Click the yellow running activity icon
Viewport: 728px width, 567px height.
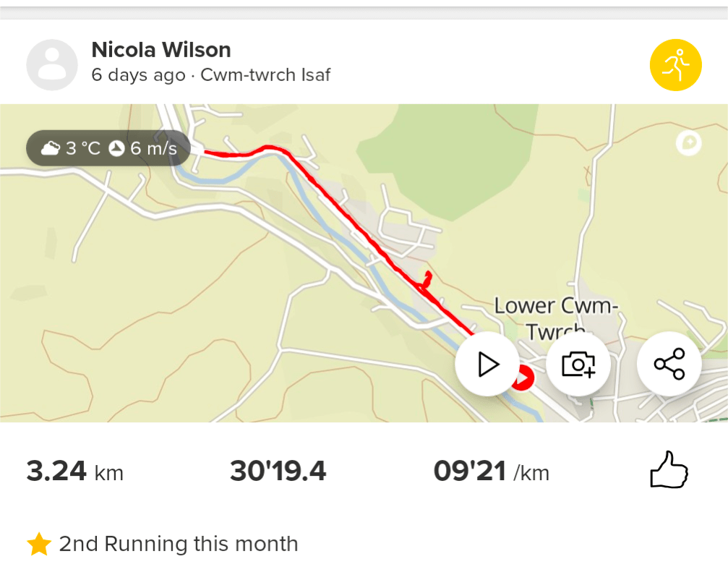(x=675, y=64)
